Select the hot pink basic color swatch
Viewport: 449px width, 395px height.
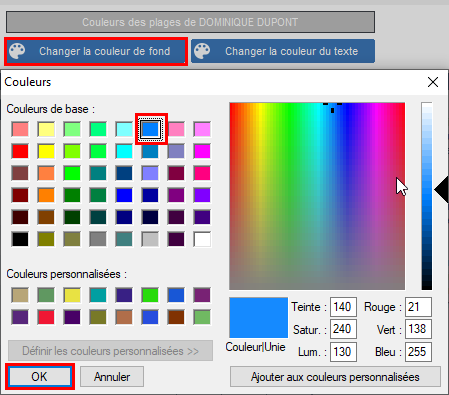202,173
